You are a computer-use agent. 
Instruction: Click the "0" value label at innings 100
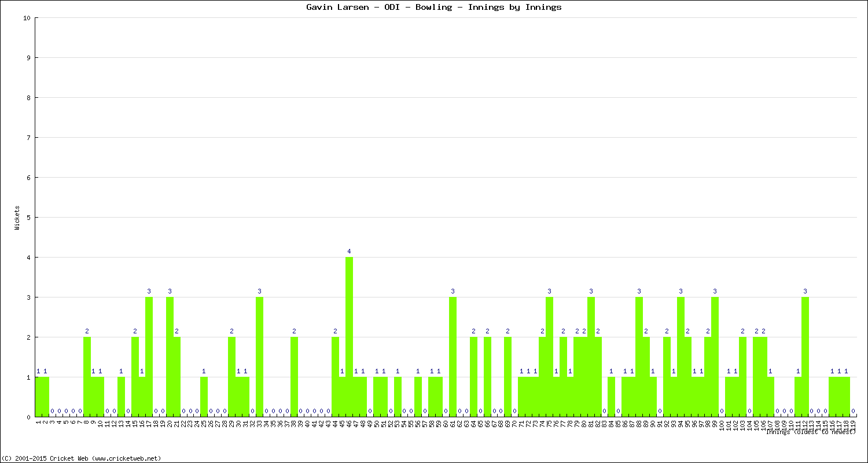click(722, 411)
